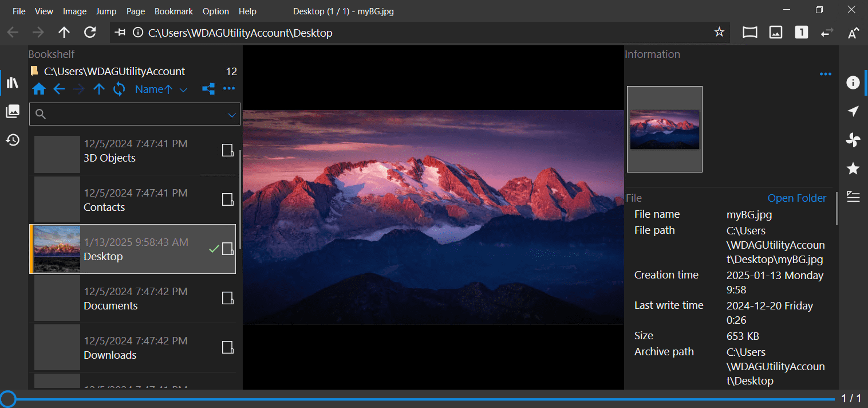Open the bookshelf more options ellipsis
Screen dimensions: 868x408
[229, 89]
